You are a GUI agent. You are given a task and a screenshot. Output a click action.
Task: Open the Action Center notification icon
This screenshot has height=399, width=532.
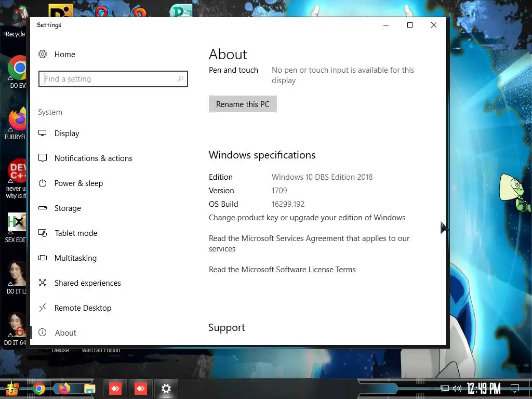coord(515,389)
